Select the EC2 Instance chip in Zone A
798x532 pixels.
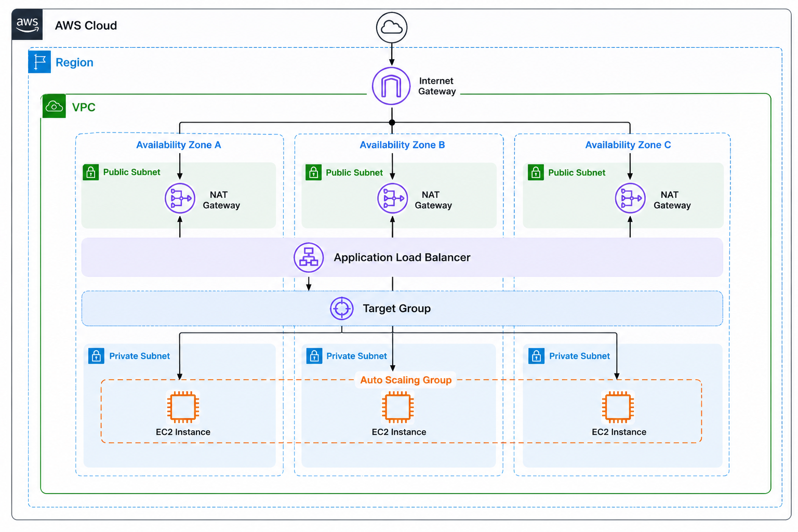(x=183, y=406)
